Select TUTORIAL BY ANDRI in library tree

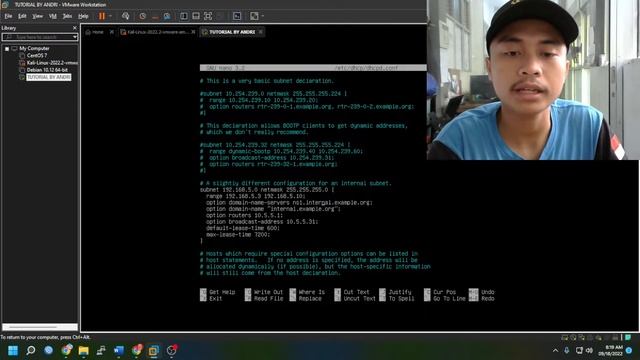point(49,77)
